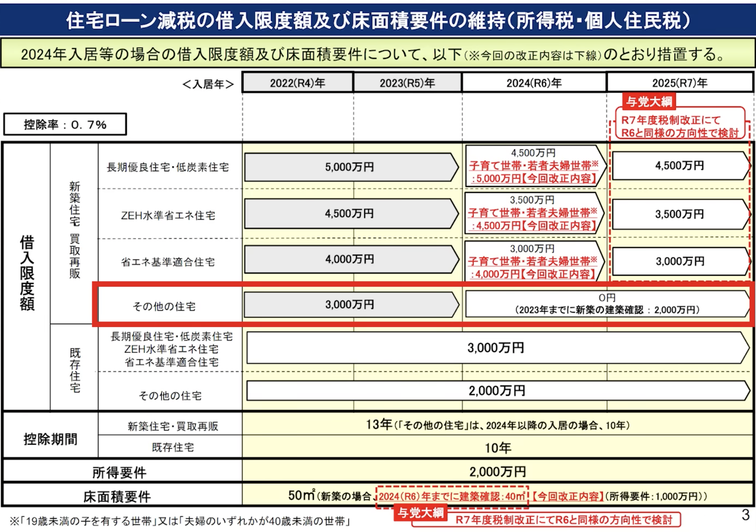Select the 2025(R7)年 column header

(680, 83)
